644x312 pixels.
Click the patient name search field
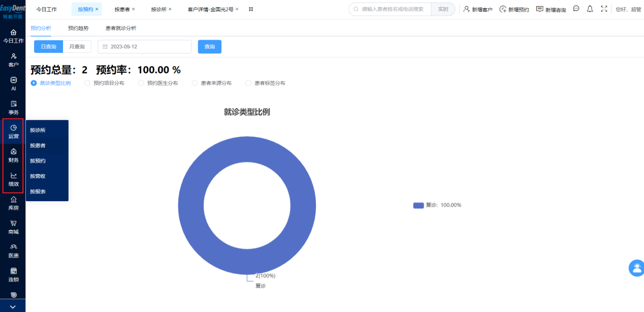390,9
